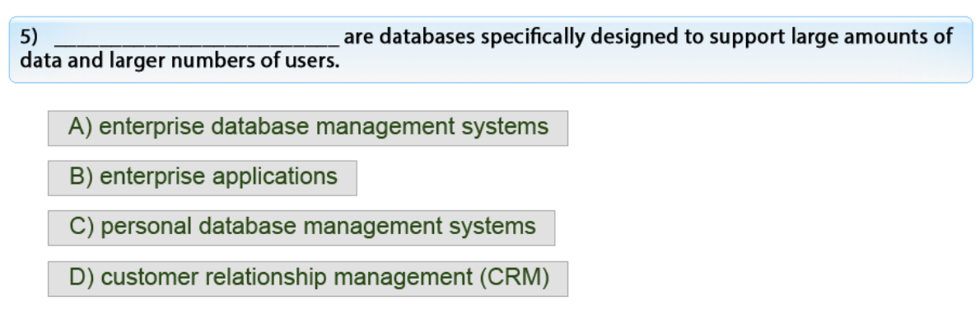Select answer A enterprise database management systems

[307, 128]
